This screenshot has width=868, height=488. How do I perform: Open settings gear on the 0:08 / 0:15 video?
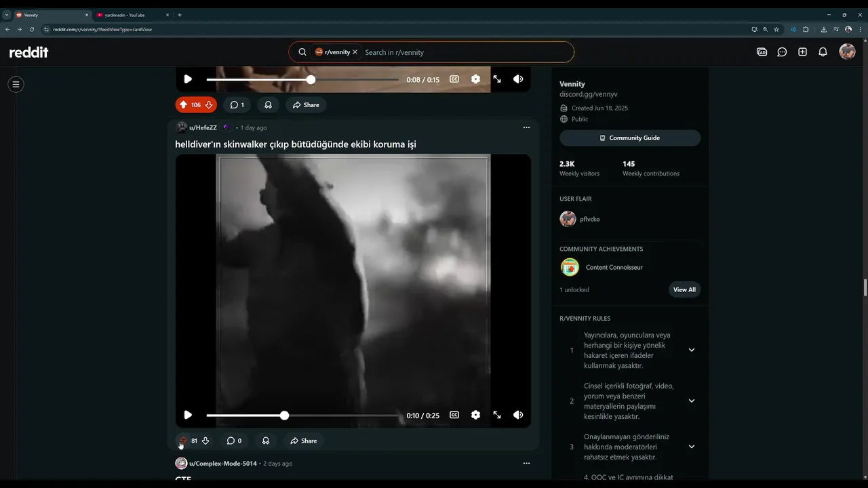(x=475, y=79)
